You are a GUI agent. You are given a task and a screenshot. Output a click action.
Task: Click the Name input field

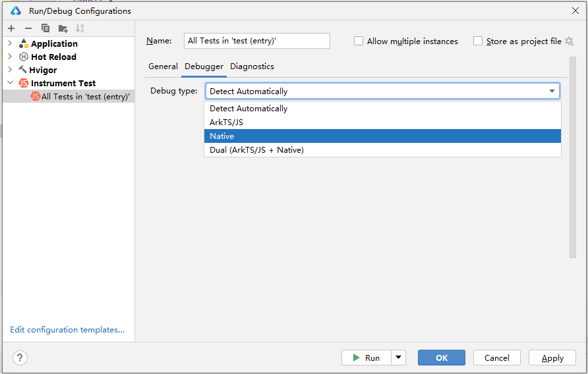point(256,41)
